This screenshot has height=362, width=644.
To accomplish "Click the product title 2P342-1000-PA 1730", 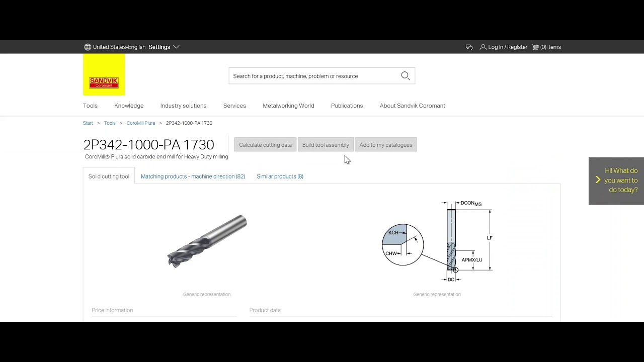I will pos(148,145).
